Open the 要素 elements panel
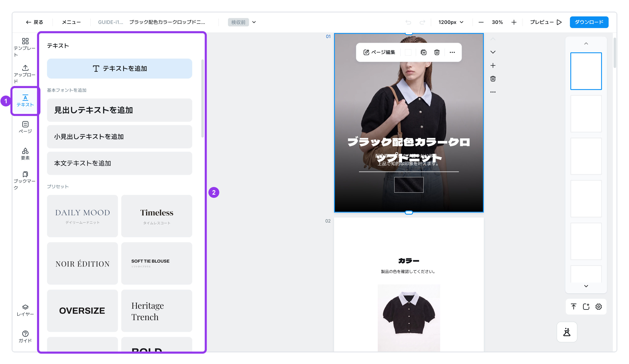The height and width of the screenshot is (364, 629). [x=25, y=154]
